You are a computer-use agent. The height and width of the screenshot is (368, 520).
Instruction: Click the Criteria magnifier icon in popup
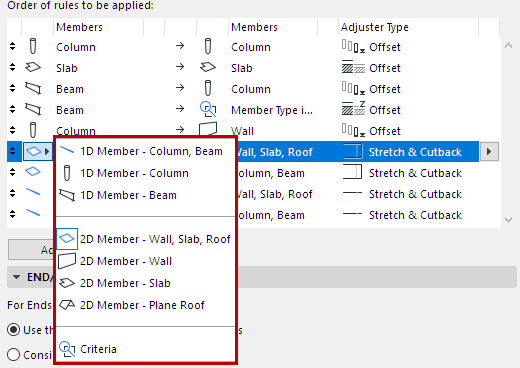pos(67,349)
